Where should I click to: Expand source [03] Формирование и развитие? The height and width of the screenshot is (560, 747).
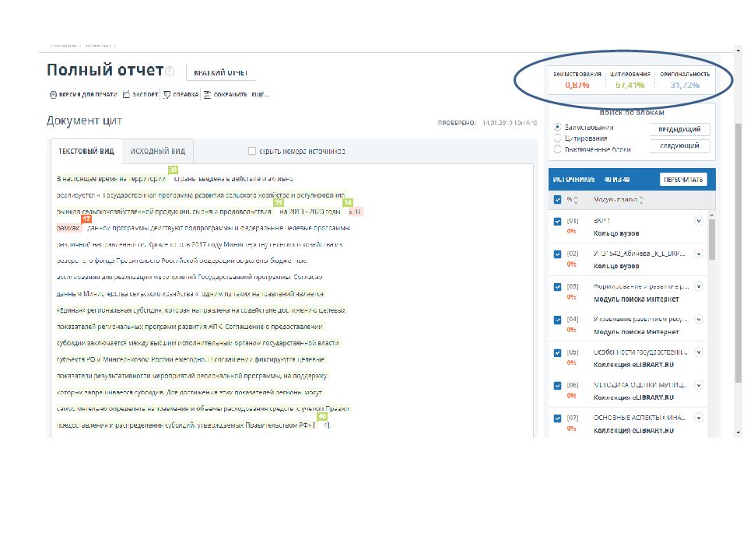pos(699,287)
